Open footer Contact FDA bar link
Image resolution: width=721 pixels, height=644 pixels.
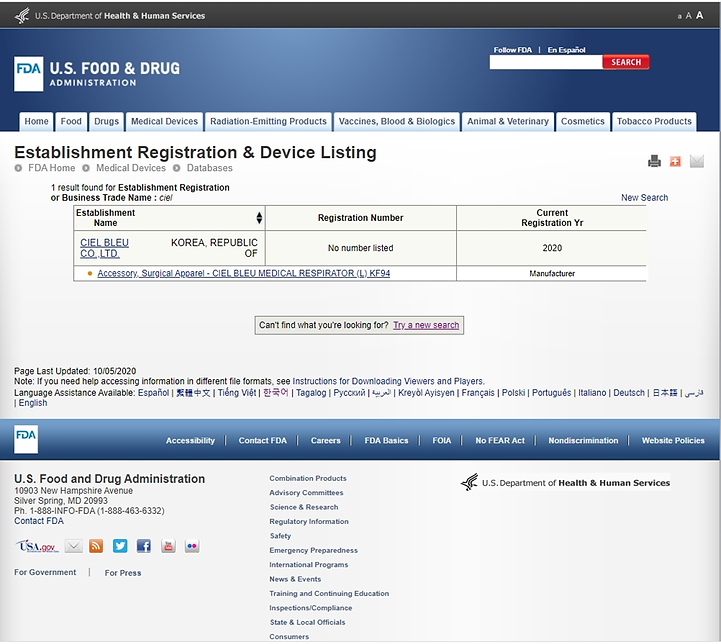point(263,440)
